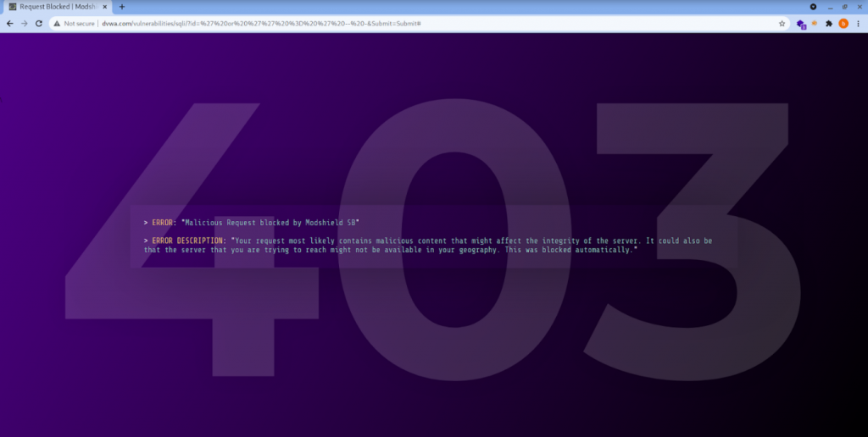The image size is (868, 437).
Task: Click the 'Not secure' label text
Action: pyautogui.click(x=79, y=24)
